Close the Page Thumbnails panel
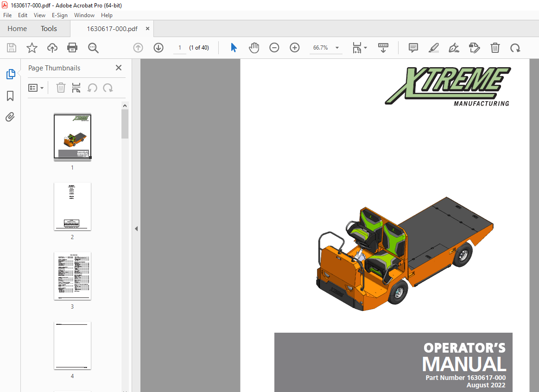The image size is (539, 392). click(119, 68)
